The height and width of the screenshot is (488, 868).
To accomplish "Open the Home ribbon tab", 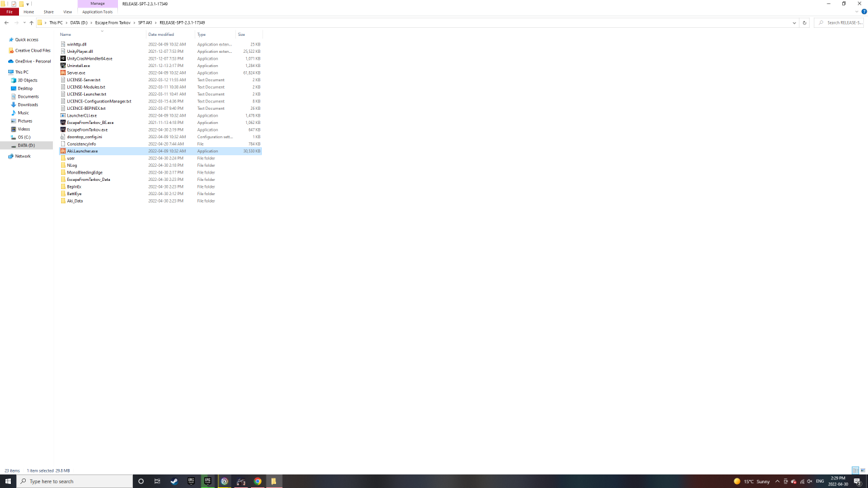I will 28,12.
